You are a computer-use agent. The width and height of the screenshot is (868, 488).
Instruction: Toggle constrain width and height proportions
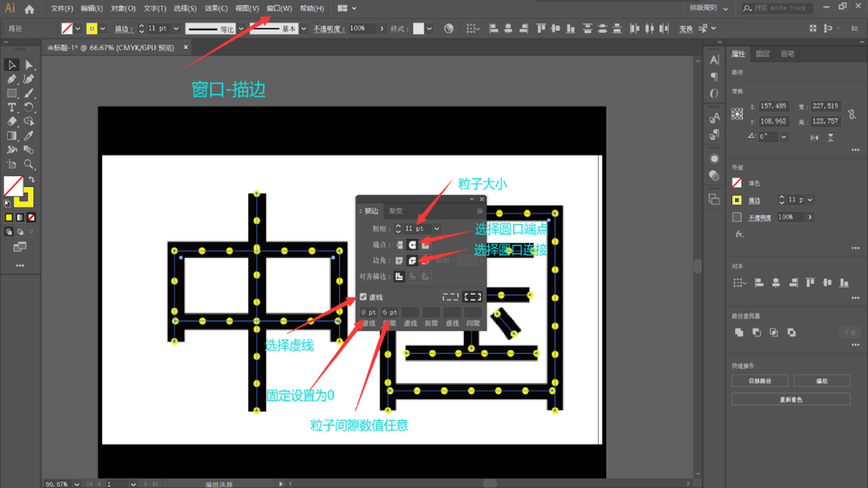click(852, 114)
